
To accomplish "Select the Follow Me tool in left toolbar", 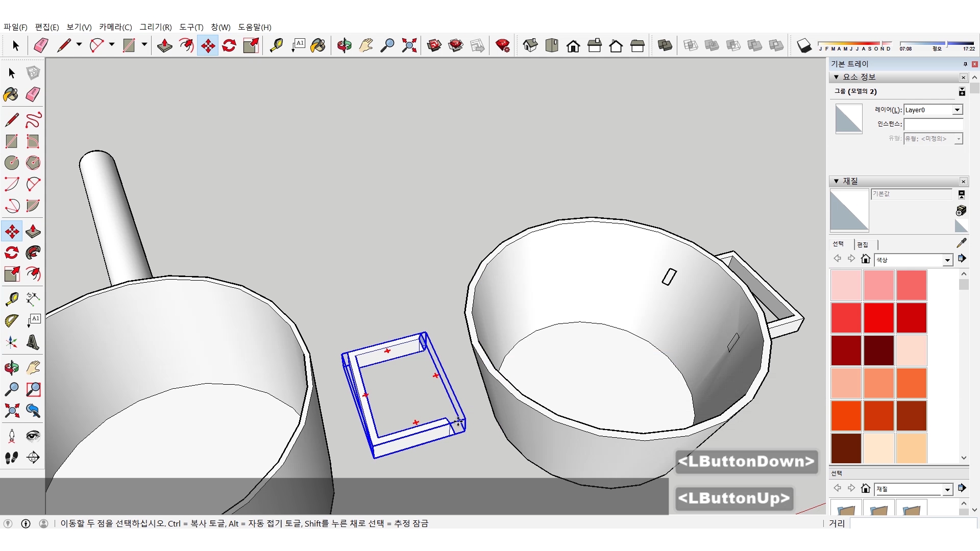I will (x=33, y=253).
